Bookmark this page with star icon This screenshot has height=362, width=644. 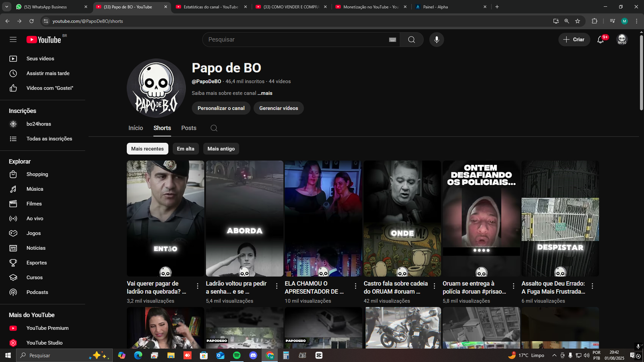tap(578, 21)
